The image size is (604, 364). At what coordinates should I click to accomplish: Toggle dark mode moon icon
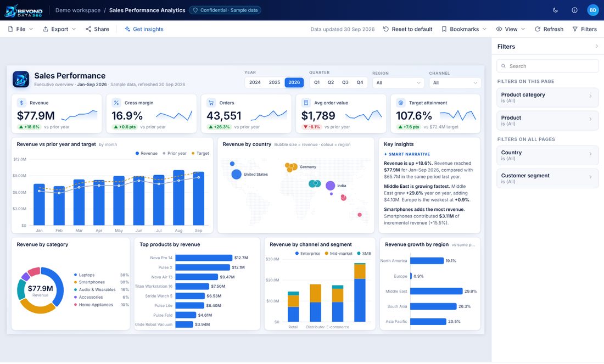click(555, 10)
